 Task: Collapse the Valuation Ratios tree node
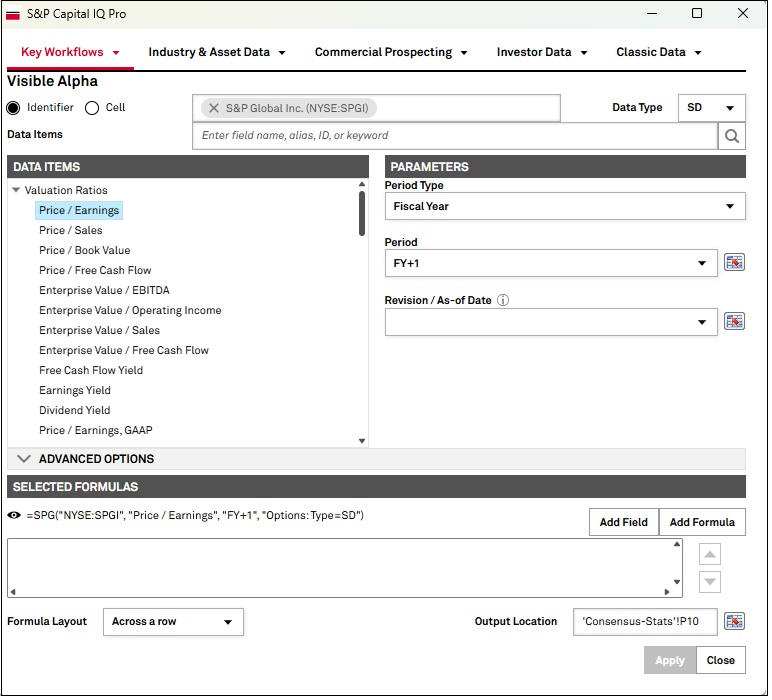point(16,191)
